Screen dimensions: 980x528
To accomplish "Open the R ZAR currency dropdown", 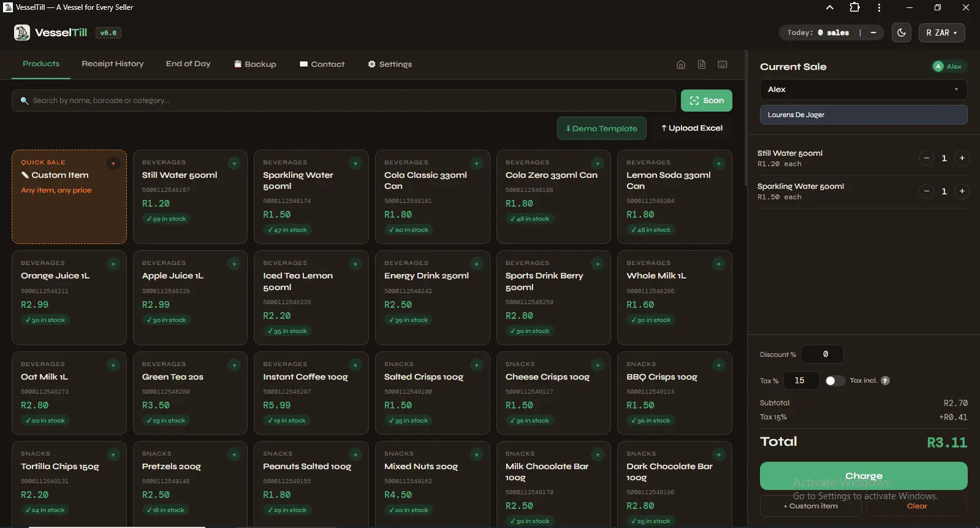I will pyautogui.click(x=941, y=33).
